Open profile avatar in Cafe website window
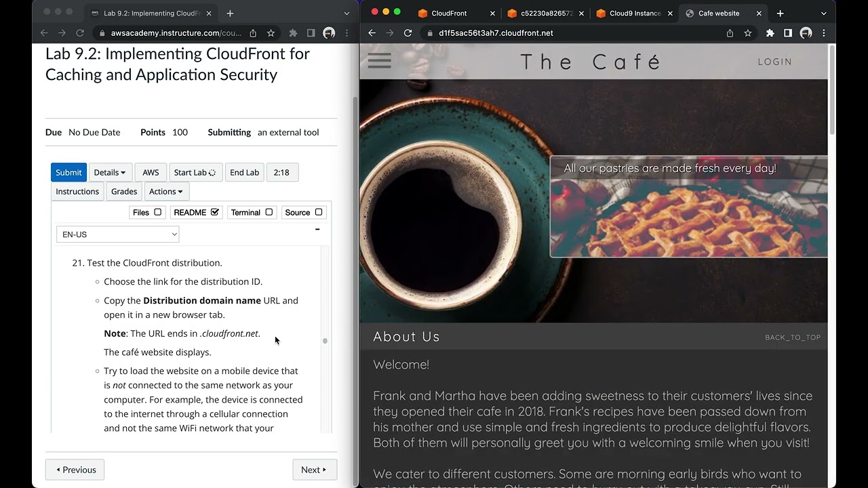Image resolution: width=868 pixels, height=488 pixels. (x=806, y=33)
